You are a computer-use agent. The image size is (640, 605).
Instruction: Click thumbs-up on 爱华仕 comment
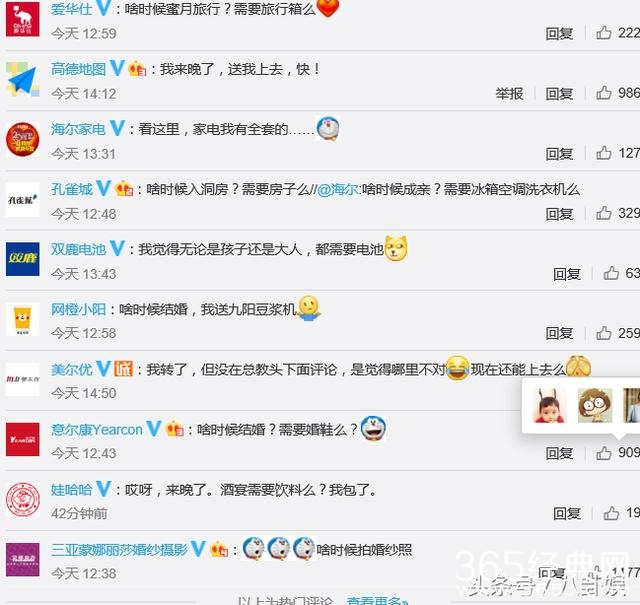tap(604, 33)
